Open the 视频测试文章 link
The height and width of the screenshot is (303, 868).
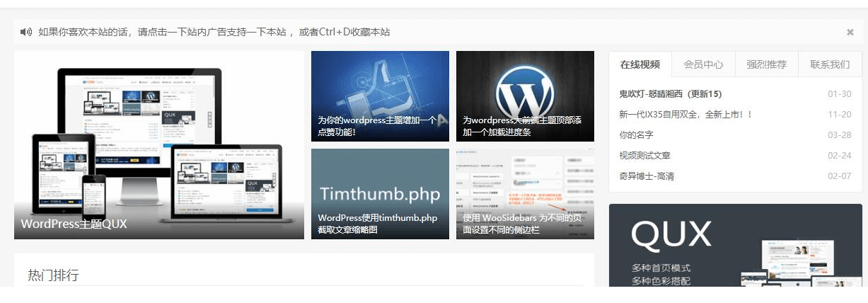[x=644, y=156]
